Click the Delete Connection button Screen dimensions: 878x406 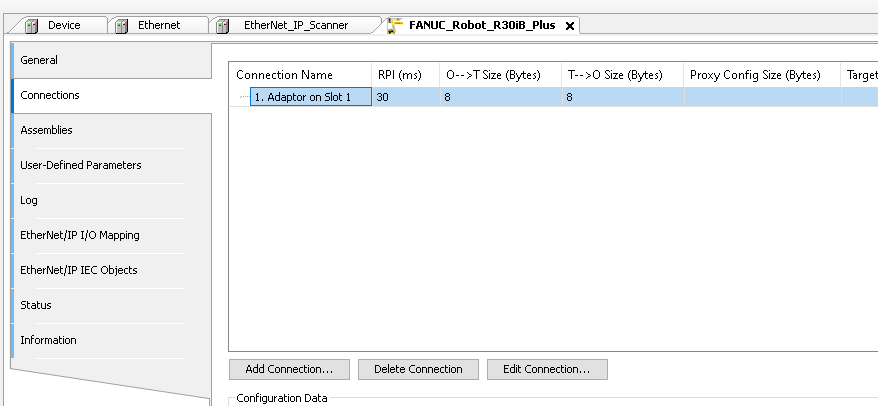pos(418,369)
